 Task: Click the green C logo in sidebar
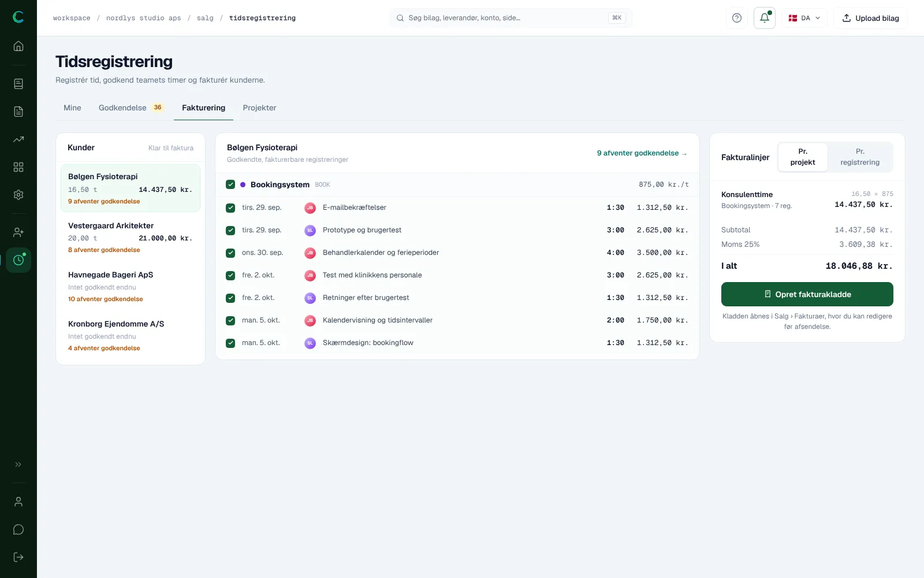[18, 17]
